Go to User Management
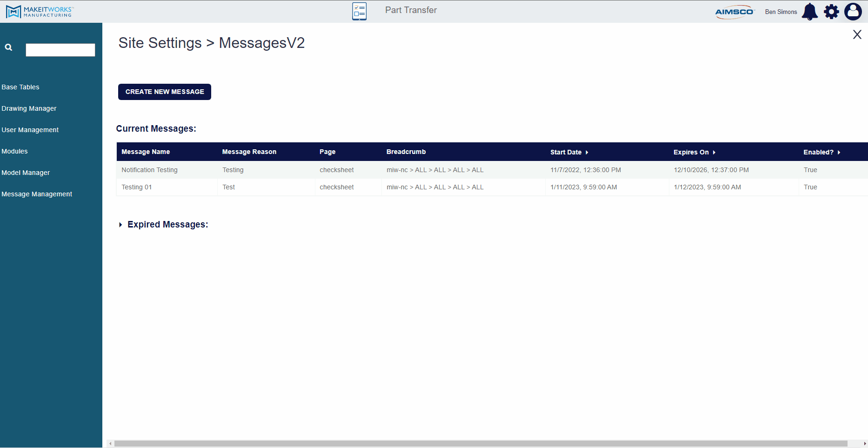868x448 pixels. pyautogui.click(x=30, y=130)
